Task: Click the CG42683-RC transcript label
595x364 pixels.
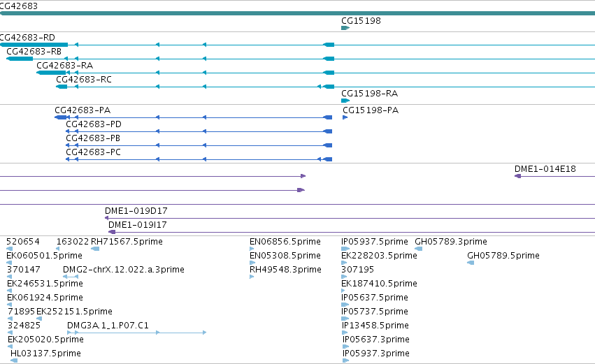Action: pyautogui.click(x=84, y=80)
